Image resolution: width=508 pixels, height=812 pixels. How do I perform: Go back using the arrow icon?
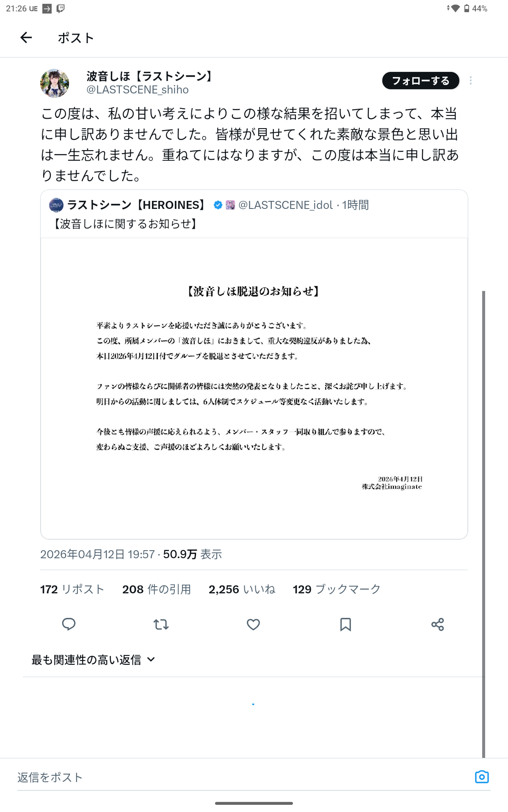tap(26, 38)
